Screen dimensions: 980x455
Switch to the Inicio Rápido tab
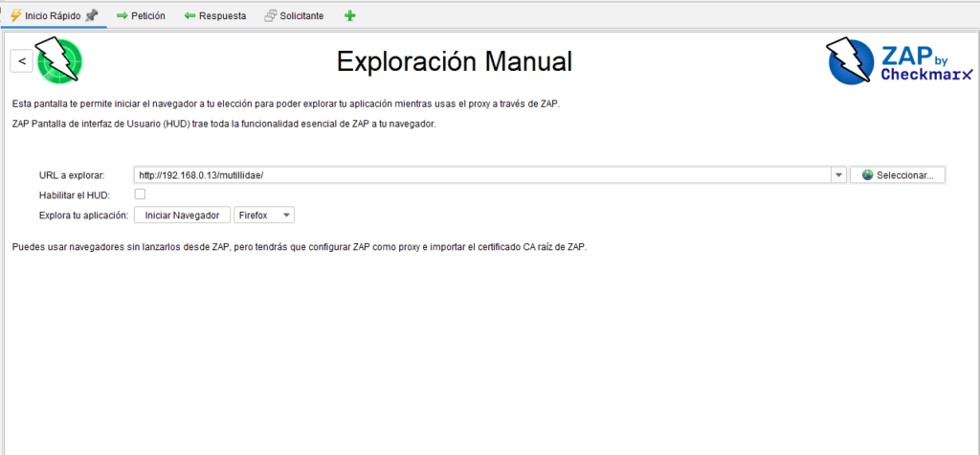coord(53,16)
